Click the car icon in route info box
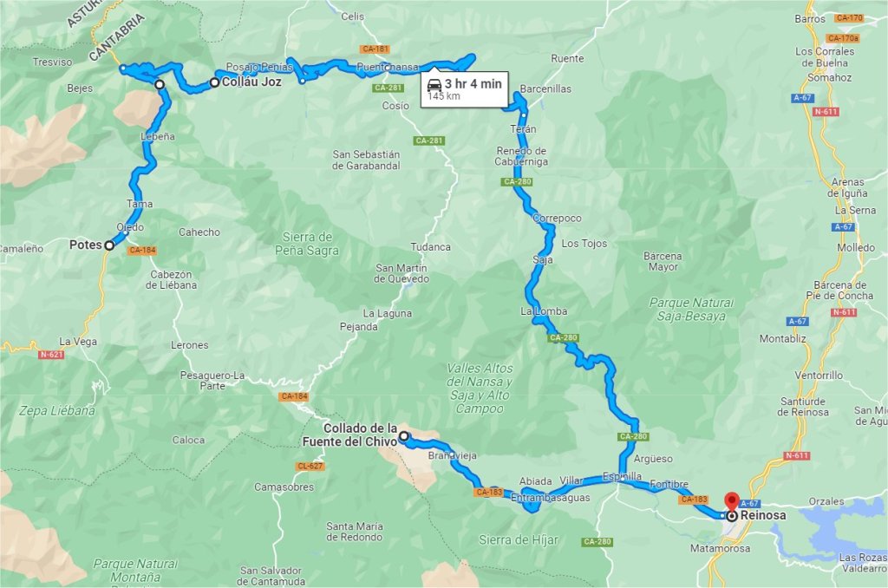This screenshot has height=588, width=888. [x=434, y=84]
